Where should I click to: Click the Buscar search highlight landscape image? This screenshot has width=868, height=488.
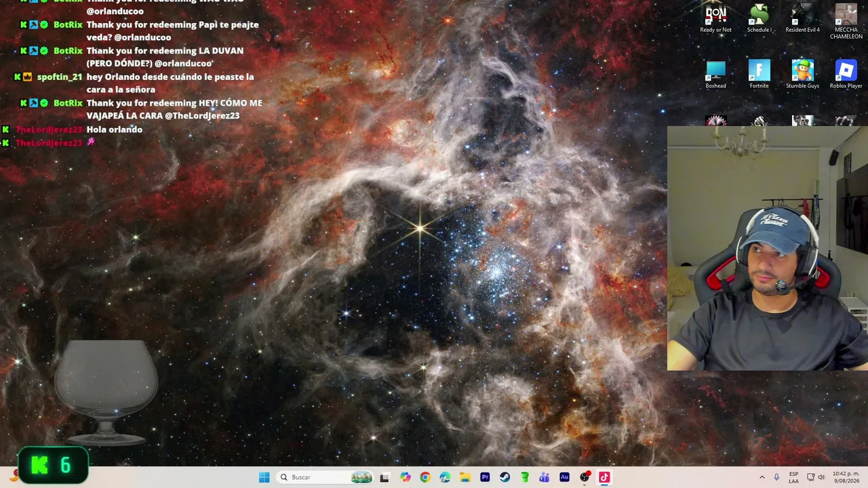(x=361, y=477)
